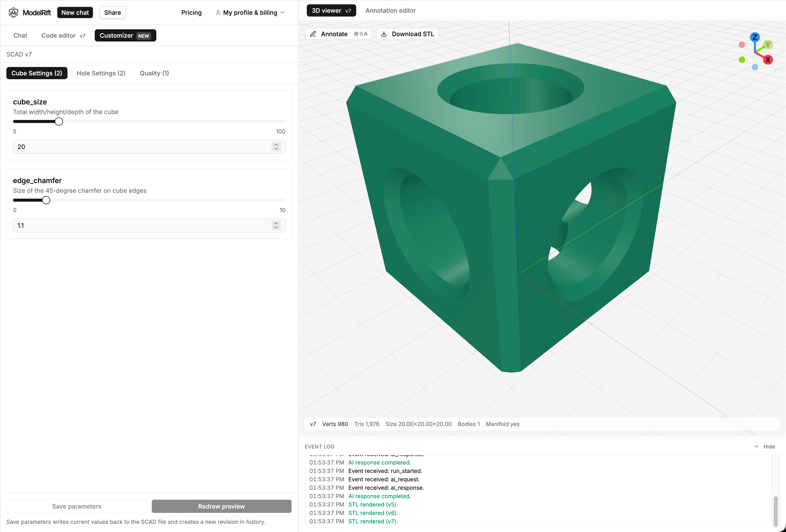This screenshot has height=532, width=786.
Task: Hide the event log panel
Action: pyautogui.click(x=769, y=446)
